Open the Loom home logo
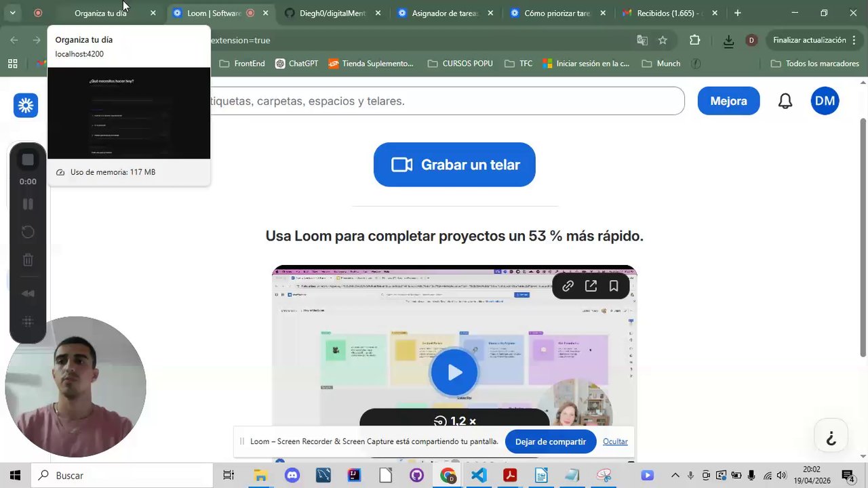The width and height of the screenshot is (868, 488). [26, 105]
